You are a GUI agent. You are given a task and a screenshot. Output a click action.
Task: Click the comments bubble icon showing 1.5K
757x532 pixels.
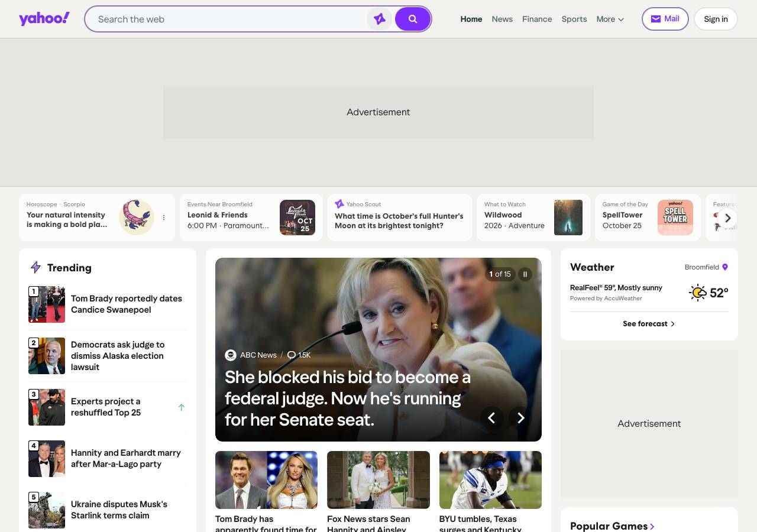[x=291, y=355]
